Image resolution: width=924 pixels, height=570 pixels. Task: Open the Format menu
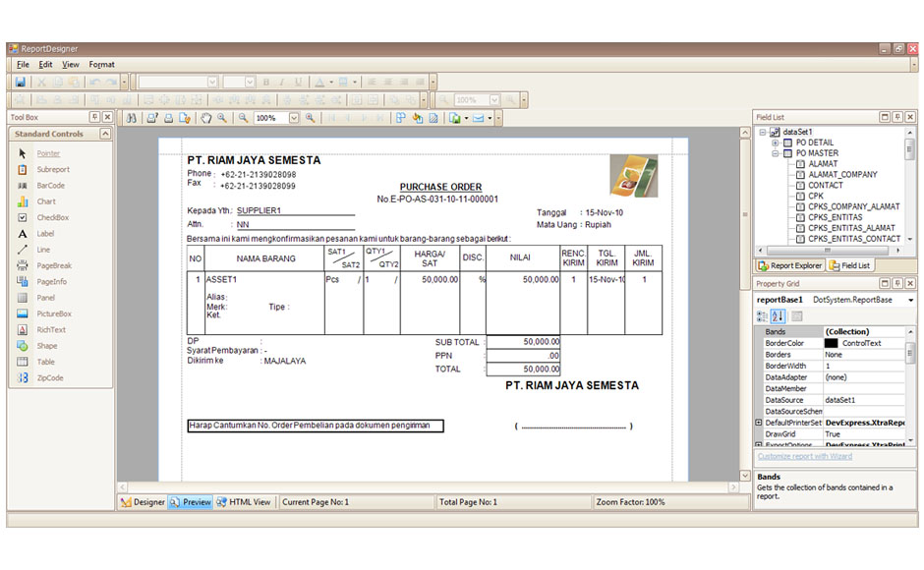(x=101, y=65)
